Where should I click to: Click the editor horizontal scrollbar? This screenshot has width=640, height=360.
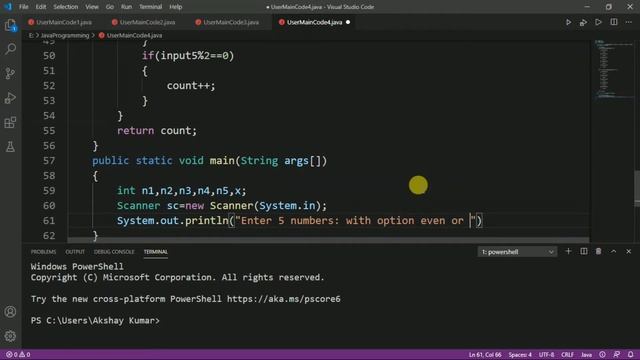tap(329, 240)
